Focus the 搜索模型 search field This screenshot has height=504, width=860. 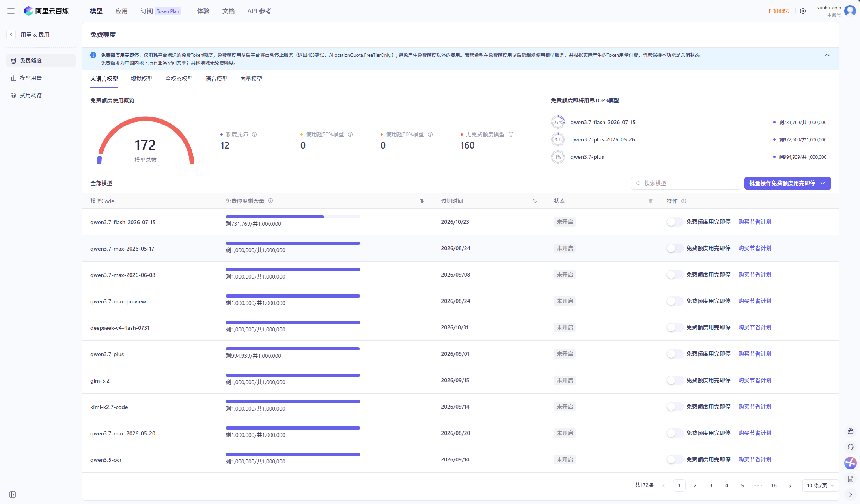(x=686, y=183)
